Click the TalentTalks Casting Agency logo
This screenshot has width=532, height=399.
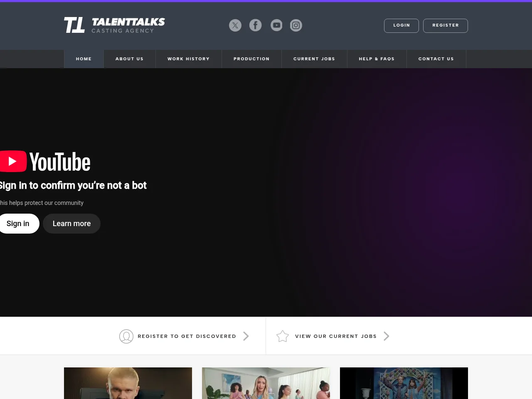click(x=115, y=25)
